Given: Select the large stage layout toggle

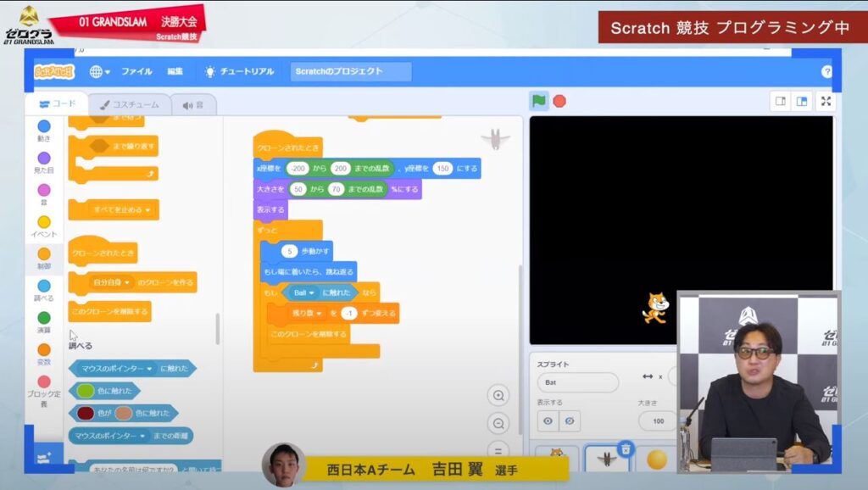Looking at the screenshot, I should [800, 101].
